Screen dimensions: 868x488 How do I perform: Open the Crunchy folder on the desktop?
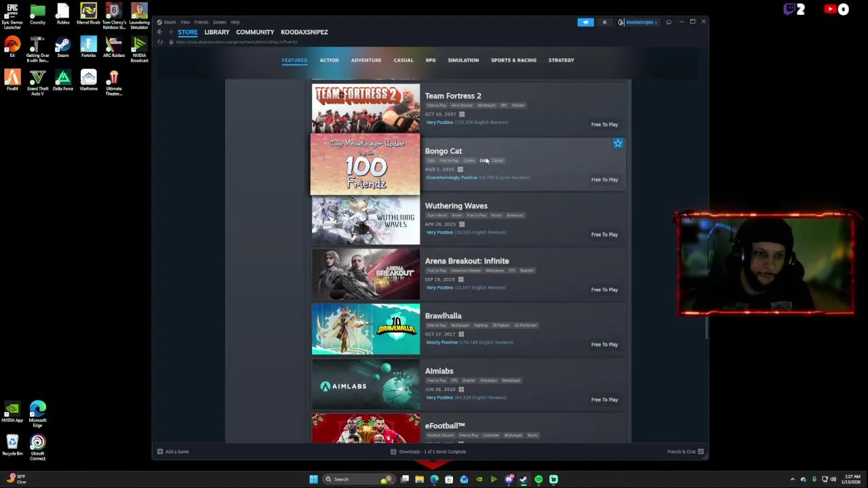pos(37,14)
